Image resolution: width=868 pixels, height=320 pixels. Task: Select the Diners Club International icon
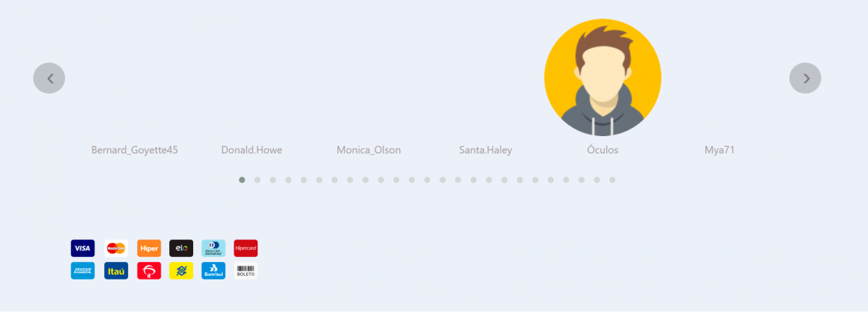click(213, 248)
